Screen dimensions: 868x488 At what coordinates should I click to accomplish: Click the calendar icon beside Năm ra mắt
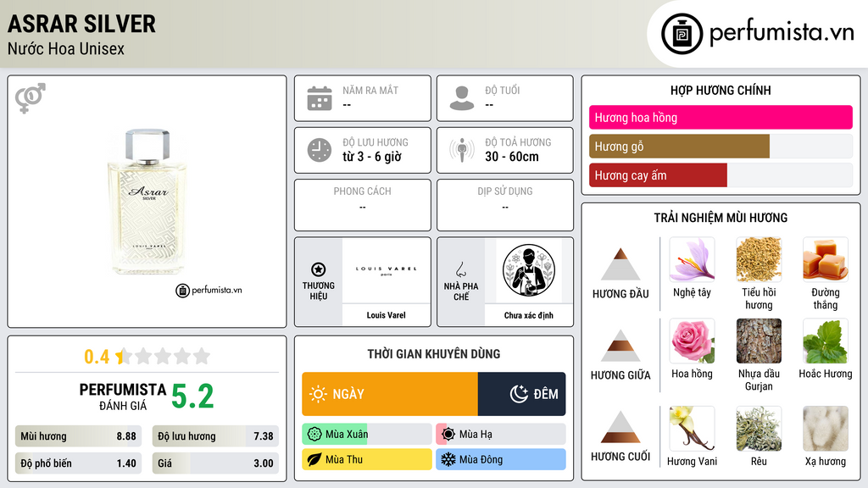pos(320,98)
